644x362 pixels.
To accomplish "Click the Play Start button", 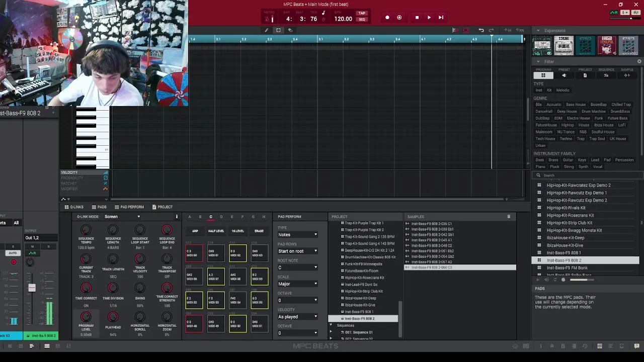I will [x=441, y=18].
